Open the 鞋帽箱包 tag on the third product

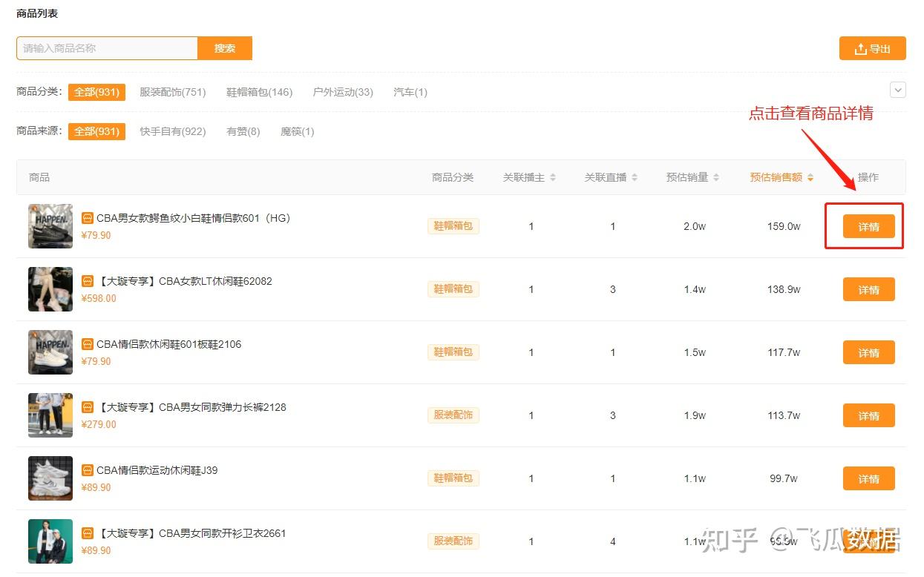coord(453,352)
